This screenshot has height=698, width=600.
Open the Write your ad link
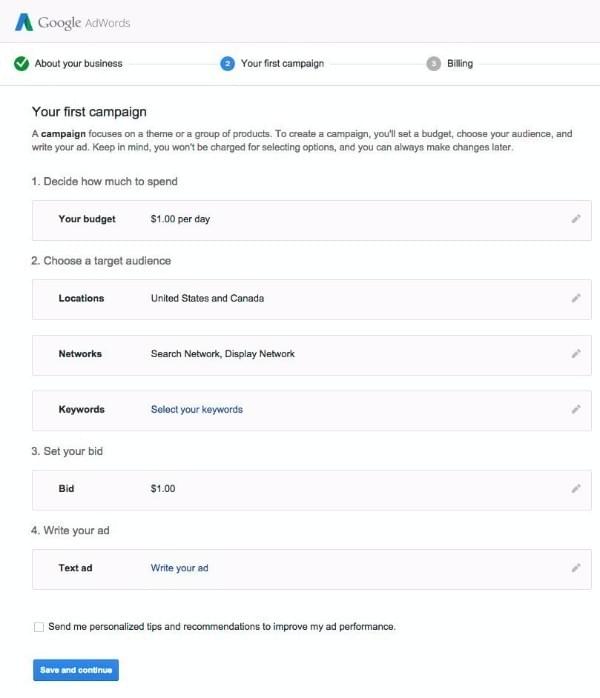pyautogui.click(x=179, y=568)
